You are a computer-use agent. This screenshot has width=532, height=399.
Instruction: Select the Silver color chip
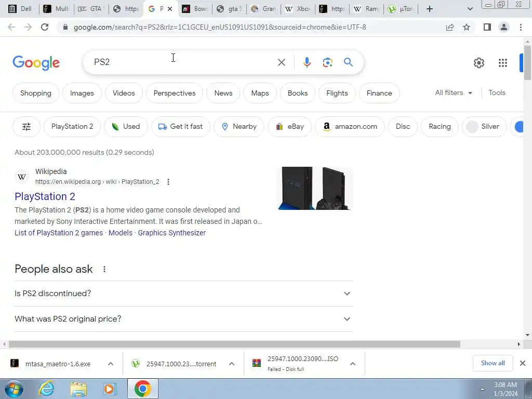[484, 127]
